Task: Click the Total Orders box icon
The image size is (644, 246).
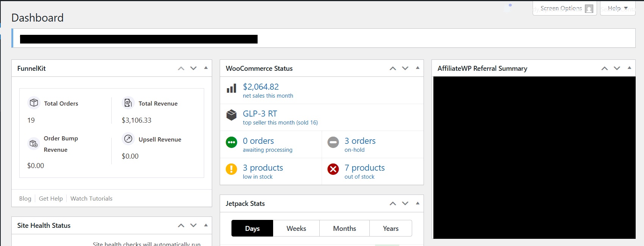Action: [34, 103]
